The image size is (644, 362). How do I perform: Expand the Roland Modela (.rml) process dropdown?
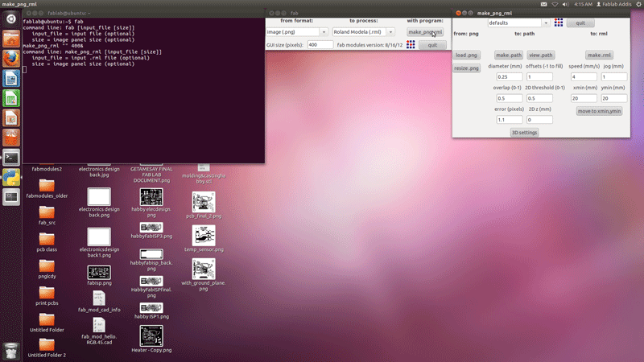coord(390,31)
